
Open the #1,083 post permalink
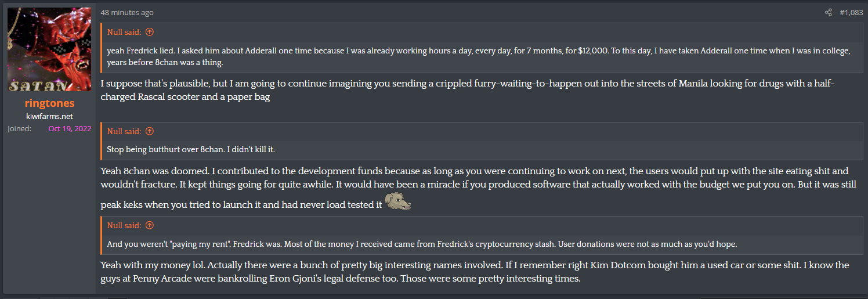pos(851,12)
